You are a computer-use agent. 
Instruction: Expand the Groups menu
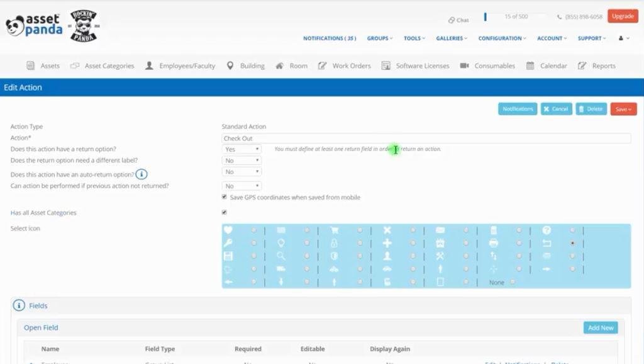click(x=379, y=38)
